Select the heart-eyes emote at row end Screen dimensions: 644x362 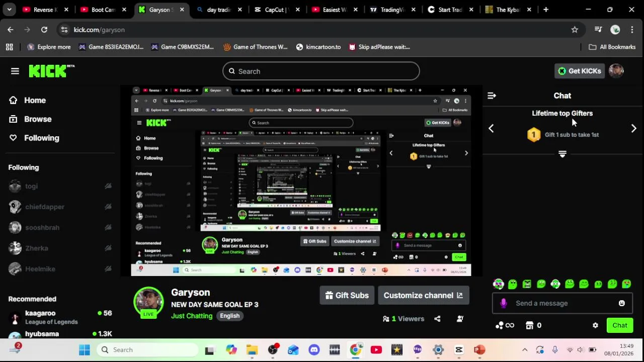pyautogui.click(x=626, y=284)
